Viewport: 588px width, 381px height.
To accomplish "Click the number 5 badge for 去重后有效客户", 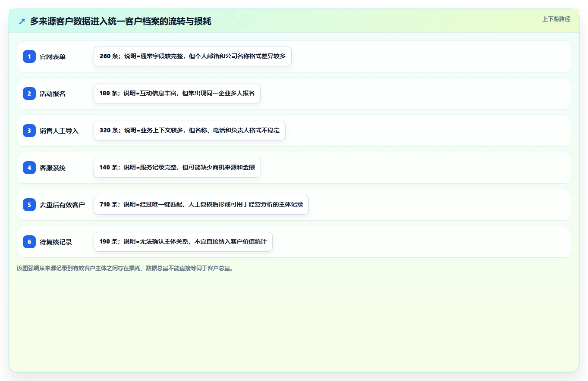I will pos(29,205).
